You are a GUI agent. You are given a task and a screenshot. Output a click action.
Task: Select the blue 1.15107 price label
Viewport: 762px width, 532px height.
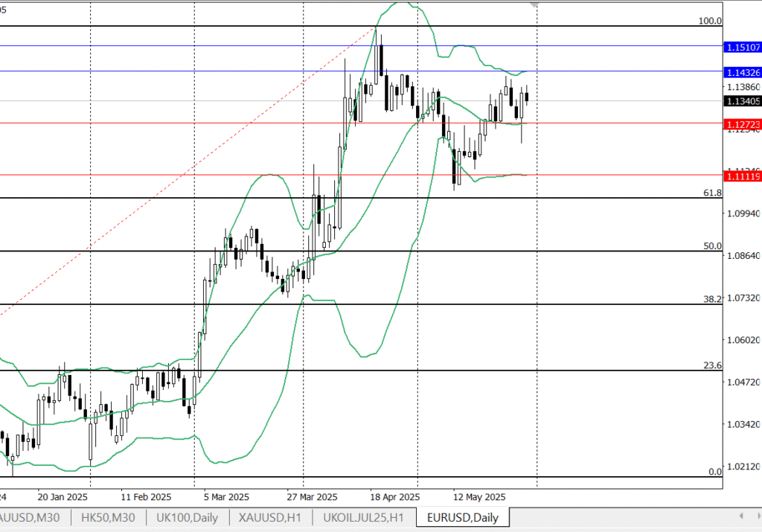pos(742,47)
